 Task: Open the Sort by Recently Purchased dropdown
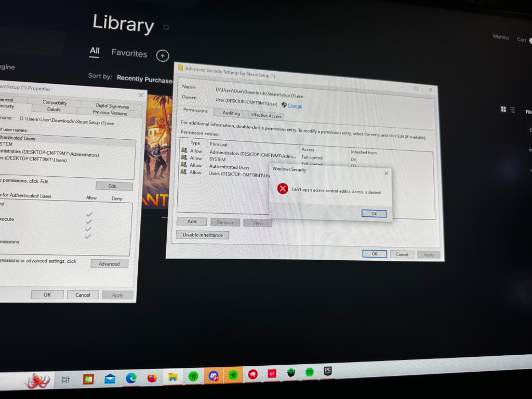click(145, 79)
